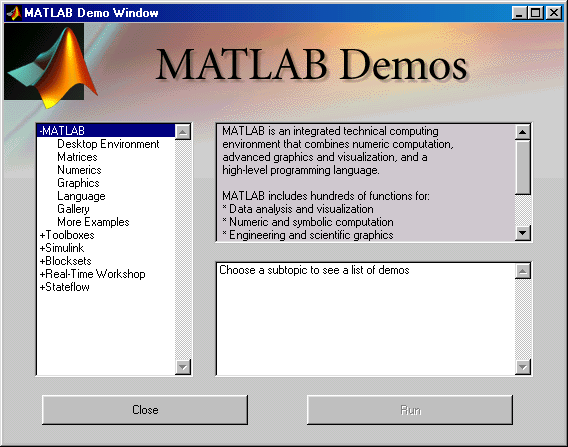Click the MATLAB membrane logo image

click(50, 65)
